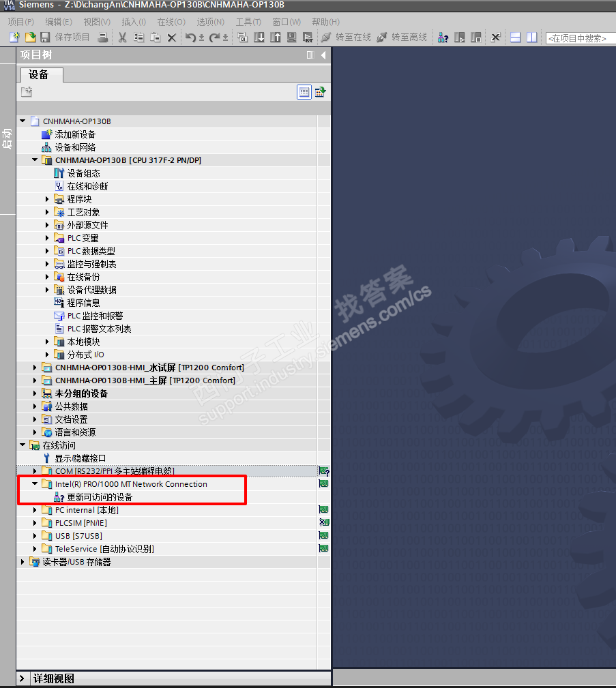616x688 pixels.
Task: Click the Cut scissors icon
Action: [x=123, y=38]
